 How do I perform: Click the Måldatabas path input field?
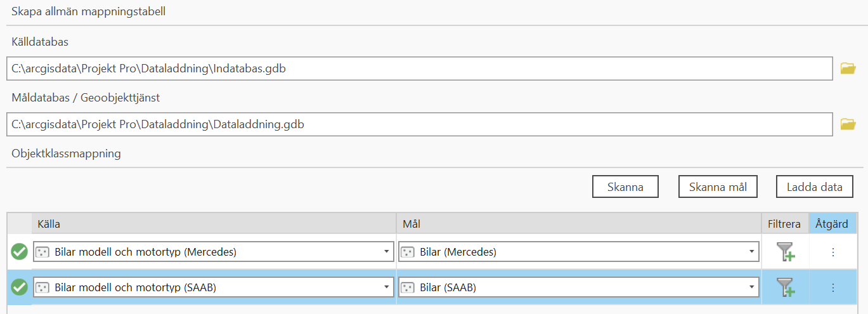(418, 124)
